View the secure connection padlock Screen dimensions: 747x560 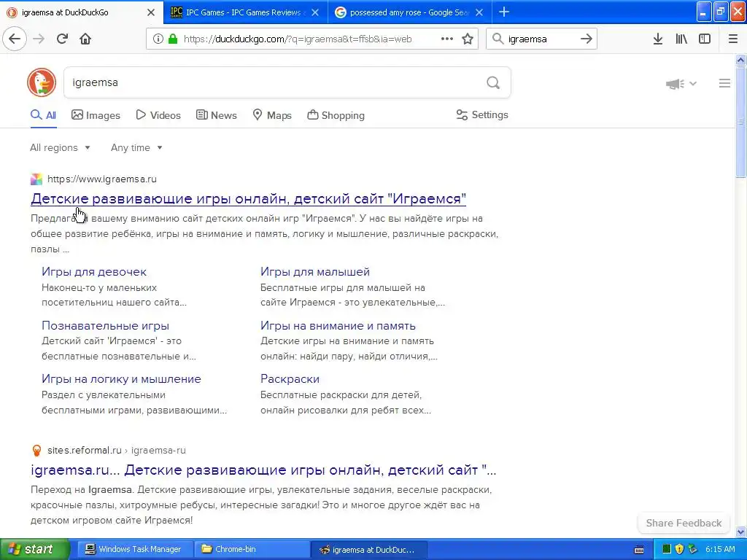[172, 39]
